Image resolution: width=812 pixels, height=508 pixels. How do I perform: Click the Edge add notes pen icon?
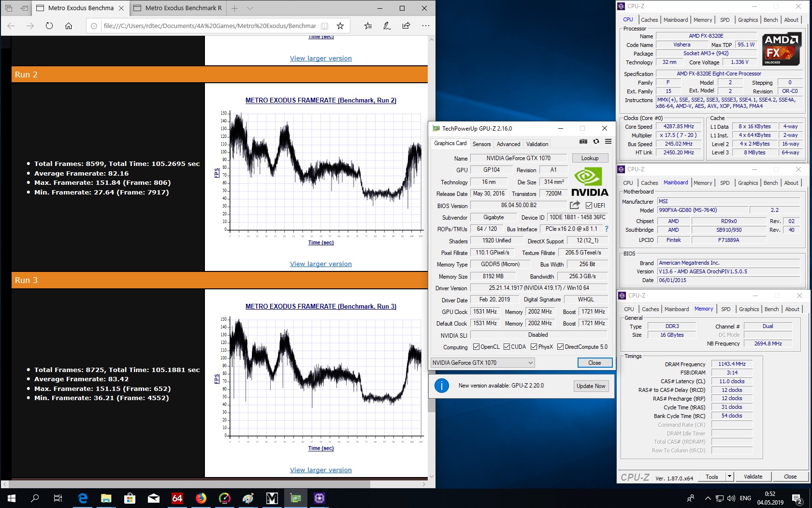coord(387,26)
